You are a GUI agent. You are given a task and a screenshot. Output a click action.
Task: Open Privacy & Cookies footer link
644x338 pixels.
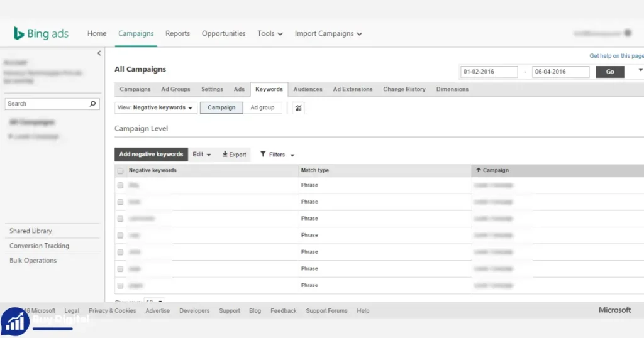click(x=112, y=310)
